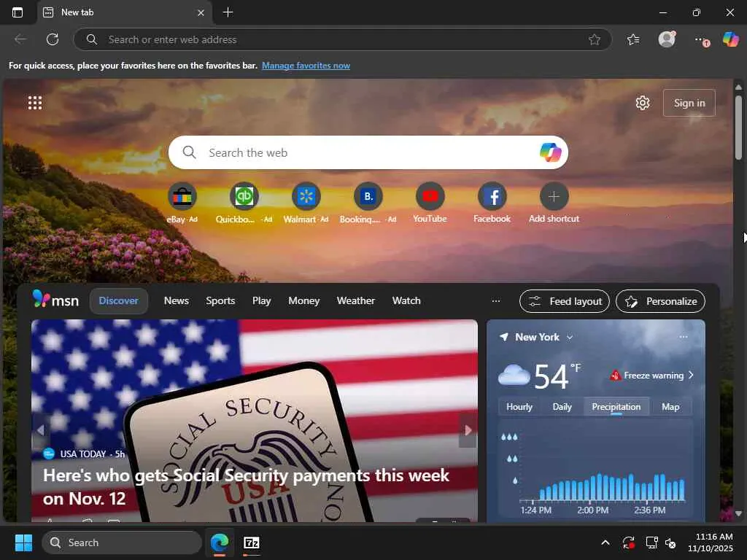
Task: Click the page vertical scrollbar thumb
Action: 738,128
